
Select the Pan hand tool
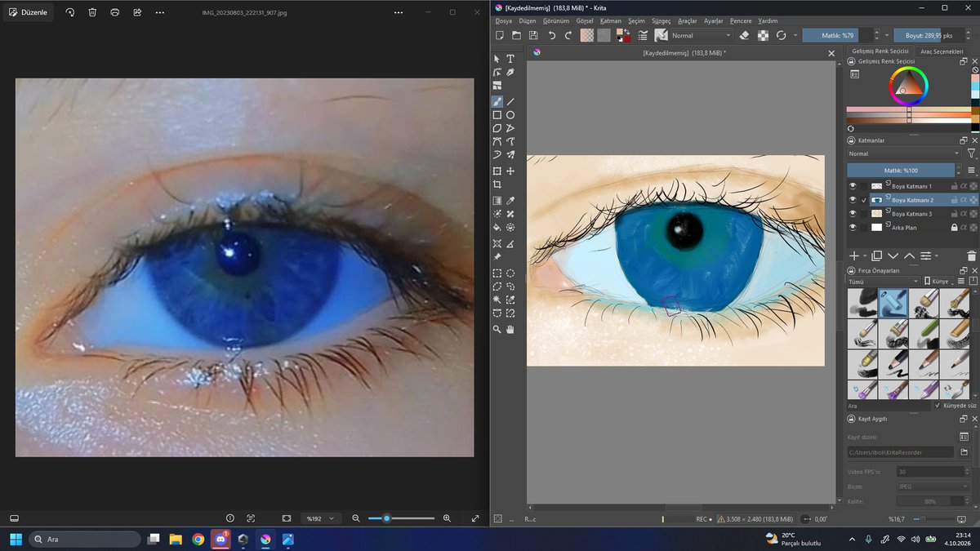(510, 330)
